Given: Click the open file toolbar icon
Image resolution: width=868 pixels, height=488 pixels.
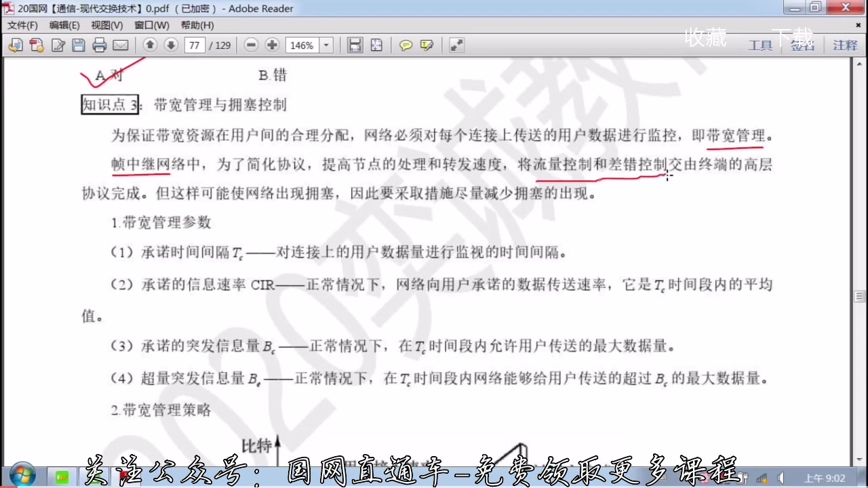Looking at the screenshot, I should point(15,45).
